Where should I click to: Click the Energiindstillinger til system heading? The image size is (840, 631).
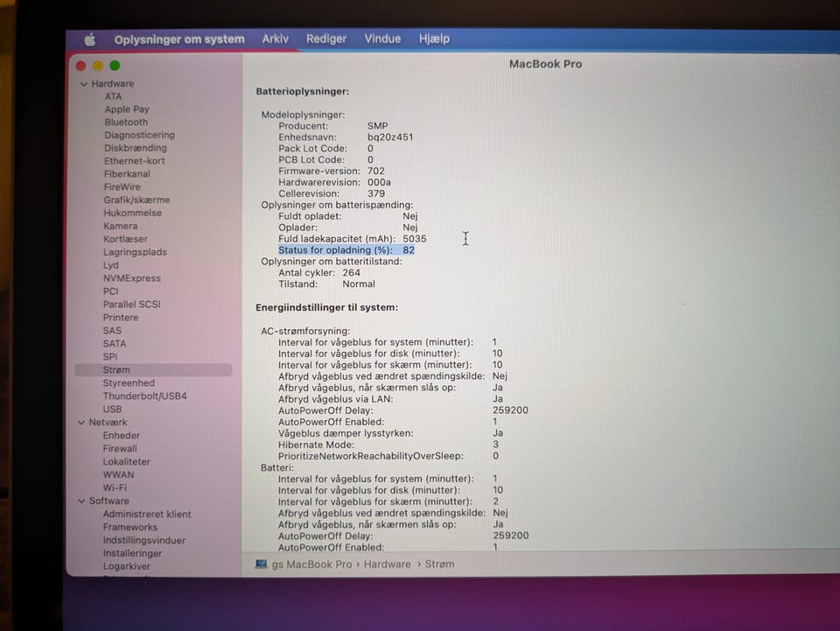click(x=326, y=307)
